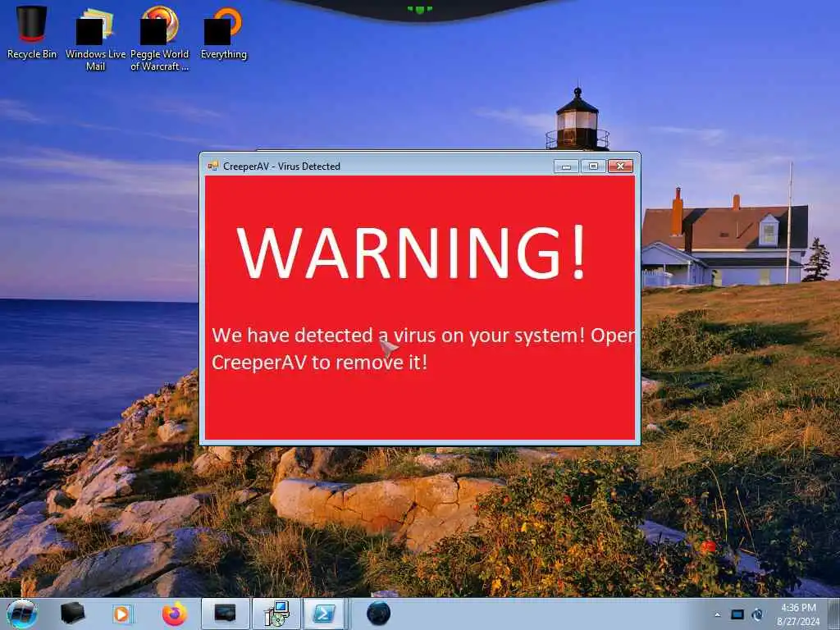Open the dark blue globe taskbar icon
The height and width of the screenshot is (630, 840).
378,614
